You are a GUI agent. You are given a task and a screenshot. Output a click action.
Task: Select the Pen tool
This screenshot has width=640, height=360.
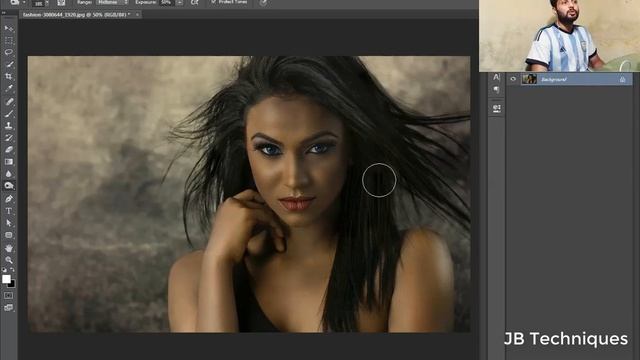(9, 199)
